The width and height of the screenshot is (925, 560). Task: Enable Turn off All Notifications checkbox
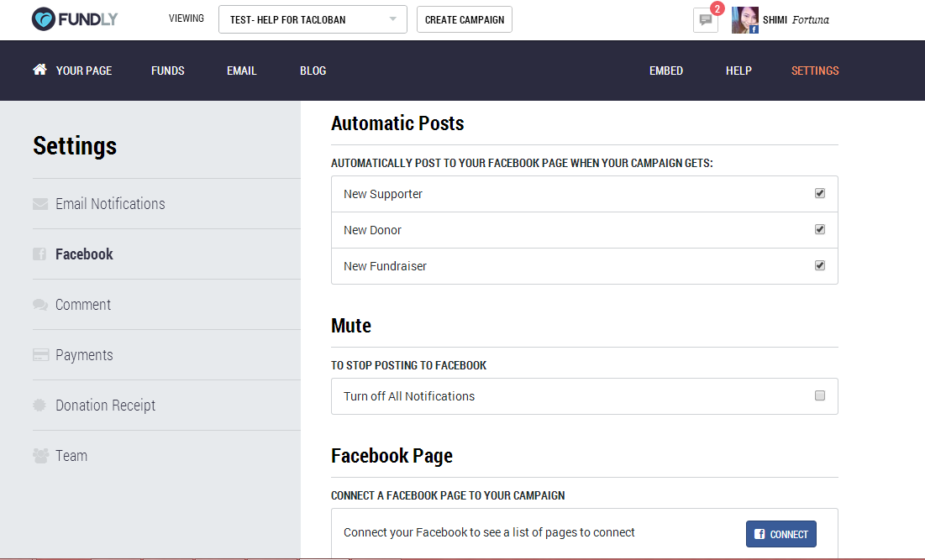click(x=820, y=395)
